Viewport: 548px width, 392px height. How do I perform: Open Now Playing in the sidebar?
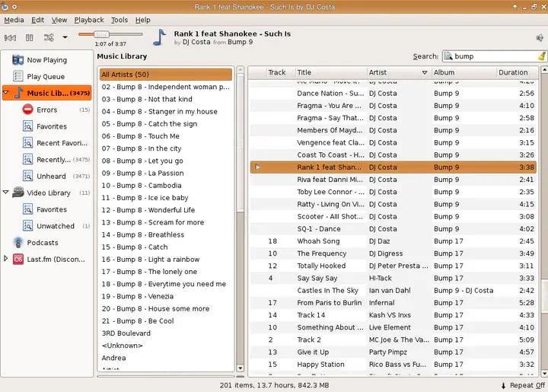(47, 60)
